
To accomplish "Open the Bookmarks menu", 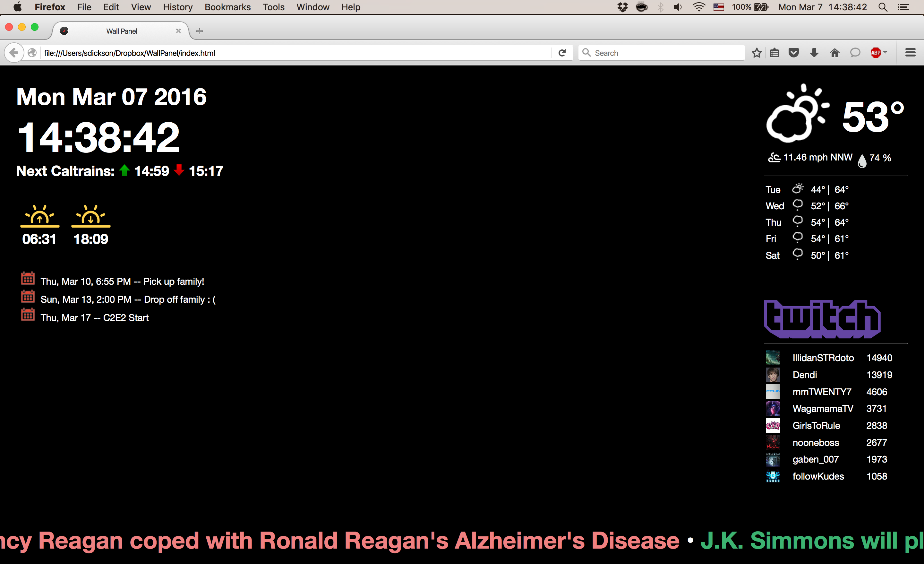I will coord(227,7).
